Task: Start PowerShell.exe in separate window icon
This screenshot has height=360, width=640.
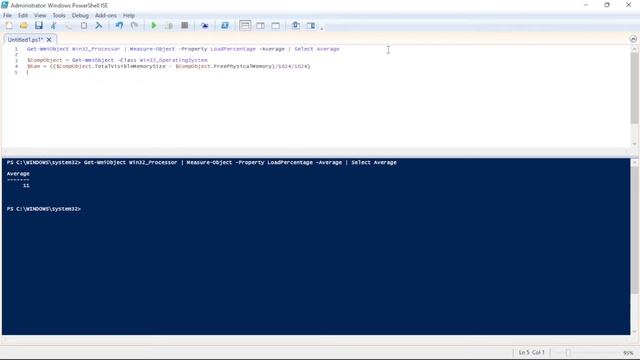Action: pyautogui.click(x=224, y=25)
